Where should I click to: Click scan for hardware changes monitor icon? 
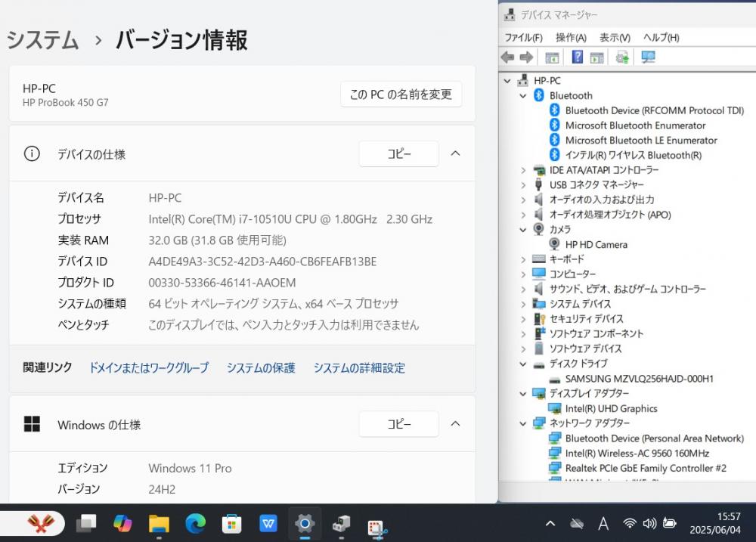(x=648, y=57)
